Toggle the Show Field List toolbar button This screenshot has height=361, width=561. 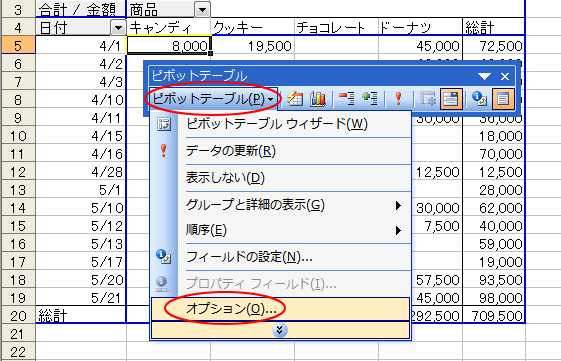(x=503, y=98)
